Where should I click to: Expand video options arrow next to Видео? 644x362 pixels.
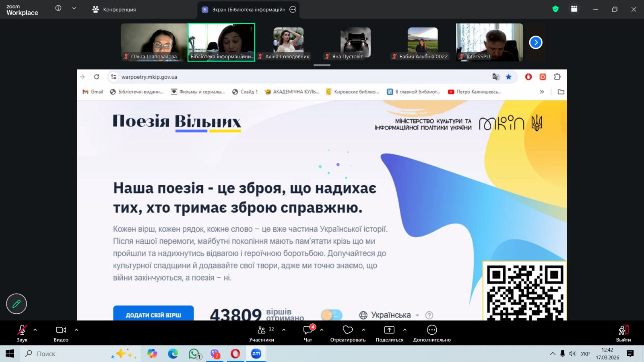tap(76, 330)
